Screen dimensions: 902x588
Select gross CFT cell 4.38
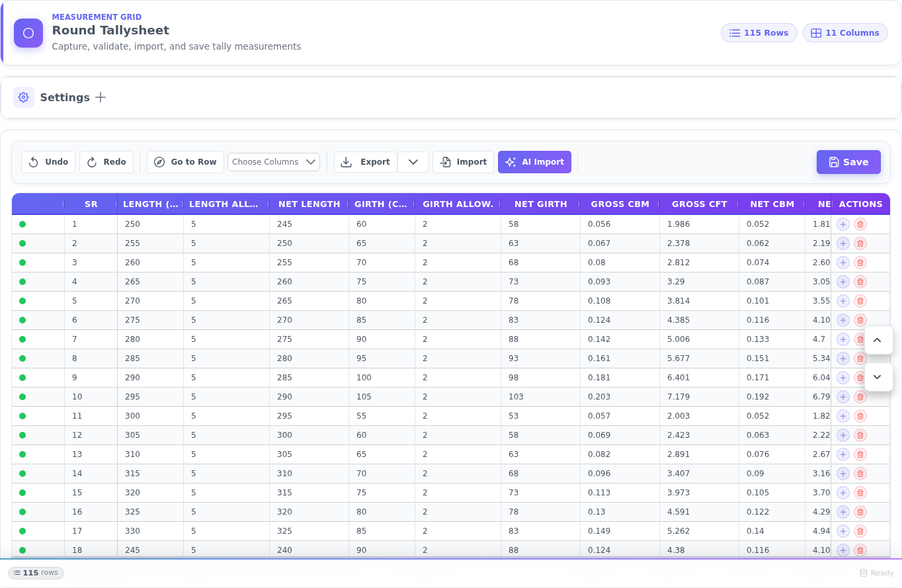(x=700, y=550)
